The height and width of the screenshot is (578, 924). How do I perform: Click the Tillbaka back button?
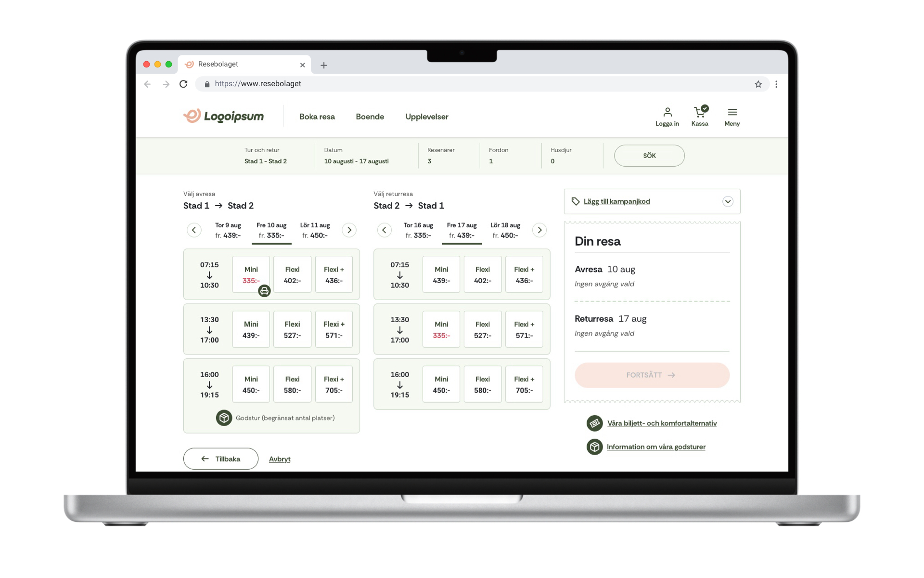click(x=221, y=459)
